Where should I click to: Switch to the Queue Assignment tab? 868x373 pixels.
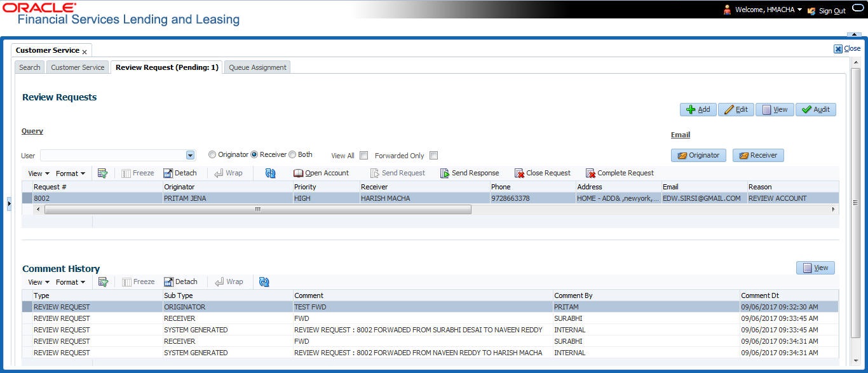click(257, 67)
